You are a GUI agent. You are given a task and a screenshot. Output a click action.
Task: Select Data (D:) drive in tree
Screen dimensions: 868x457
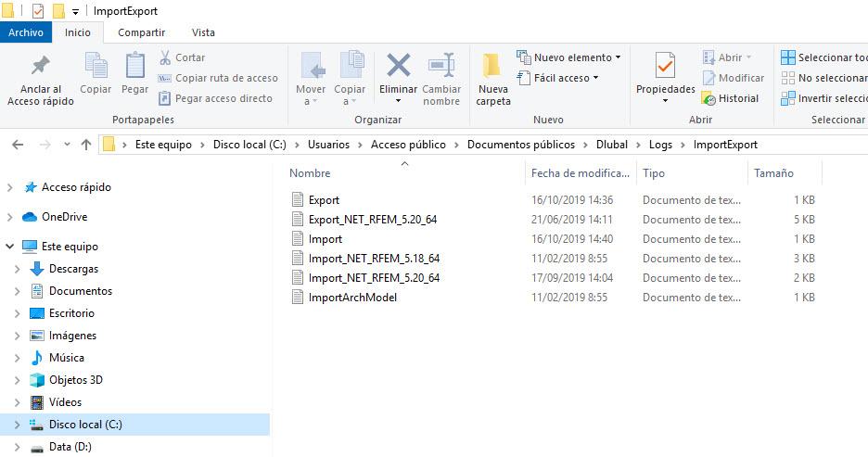(70, 447)
